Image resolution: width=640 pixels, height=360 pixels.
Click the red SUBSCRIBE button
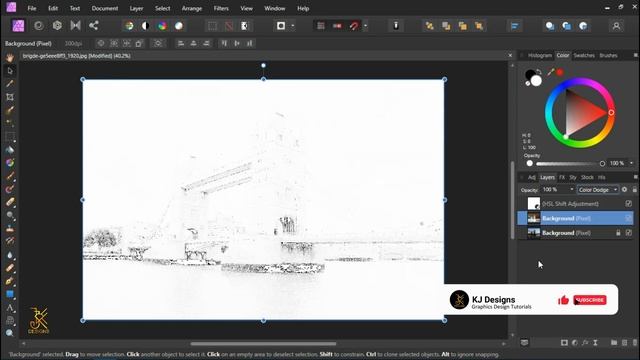(x=590, y=300)
